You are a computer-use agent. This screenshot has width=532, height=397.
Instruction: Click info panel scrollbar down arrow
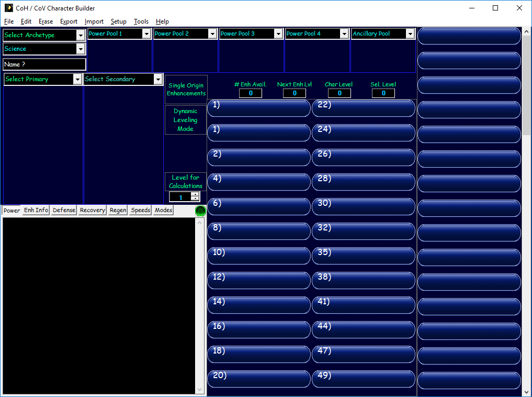coord(199,390)
